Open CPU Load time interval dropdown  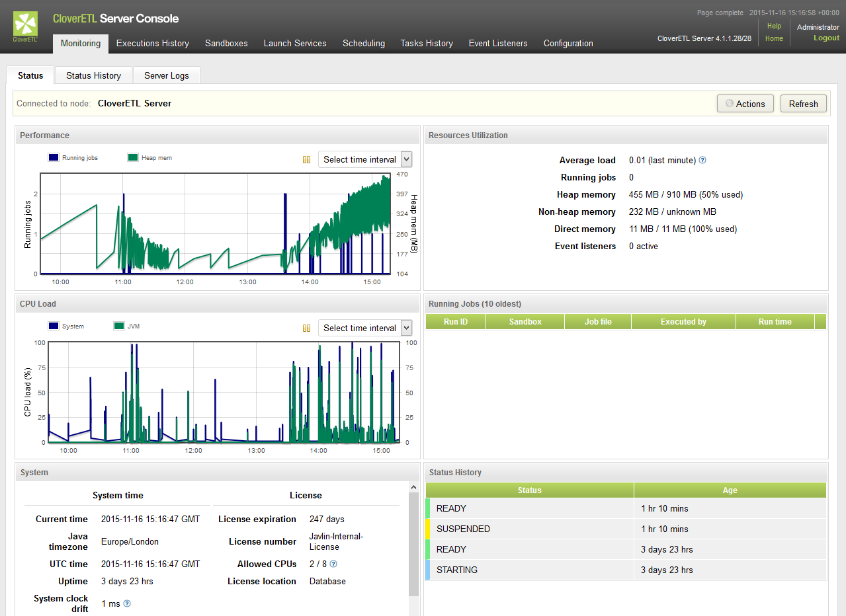pyautogui.click(x=365, y=328)
